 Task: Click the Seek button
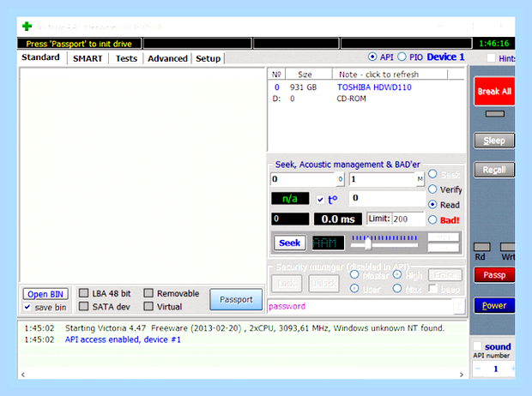pos(290,243)
